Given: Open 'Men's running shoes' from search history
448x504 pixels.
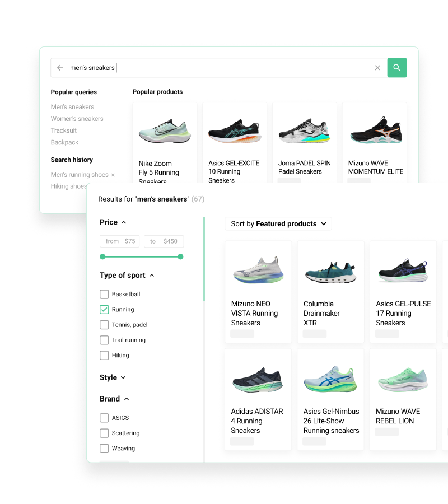Looking at the screenshot, I should [80, 175].
